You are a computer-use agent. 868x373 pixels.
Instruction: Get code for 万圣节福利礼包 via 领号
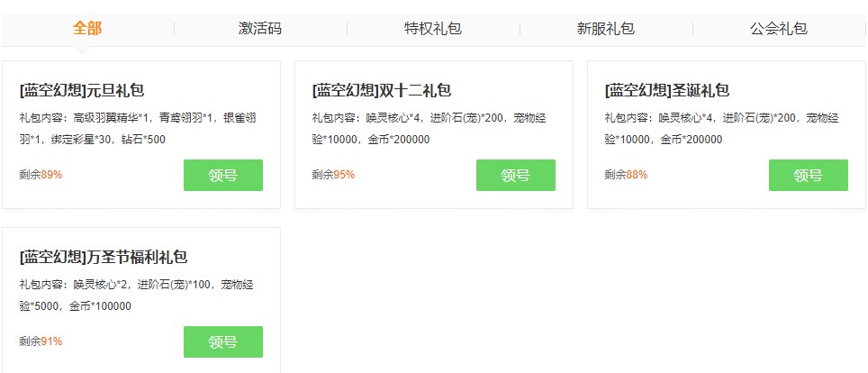(222, 342)
